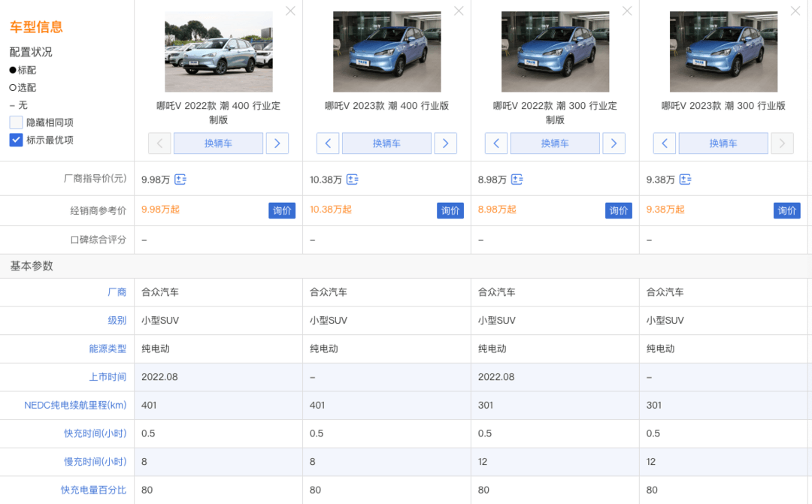This screenshot has width=812, height=504.
Task: Uncheck the 标示最优项 checkbox
Action: 16,140
